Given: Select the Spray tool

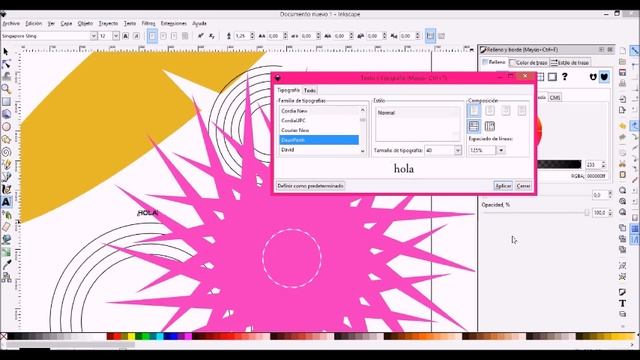Looking at the screenshot, I should click(6, 214).
